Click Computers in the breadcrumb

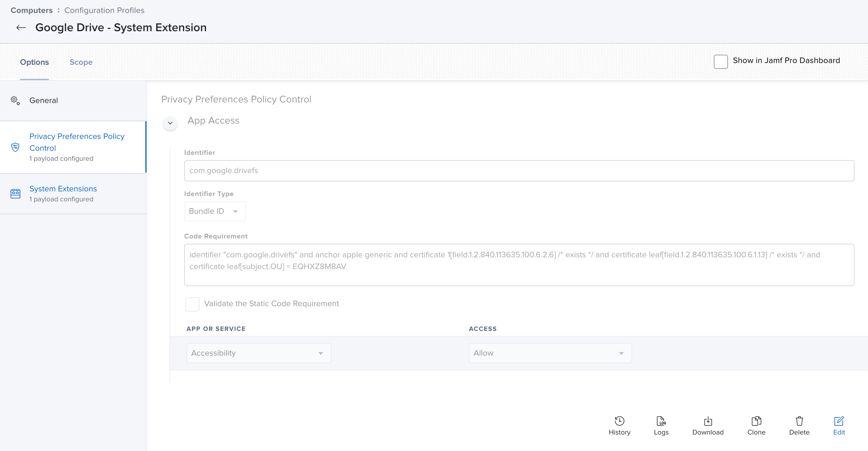coord(32,10)
